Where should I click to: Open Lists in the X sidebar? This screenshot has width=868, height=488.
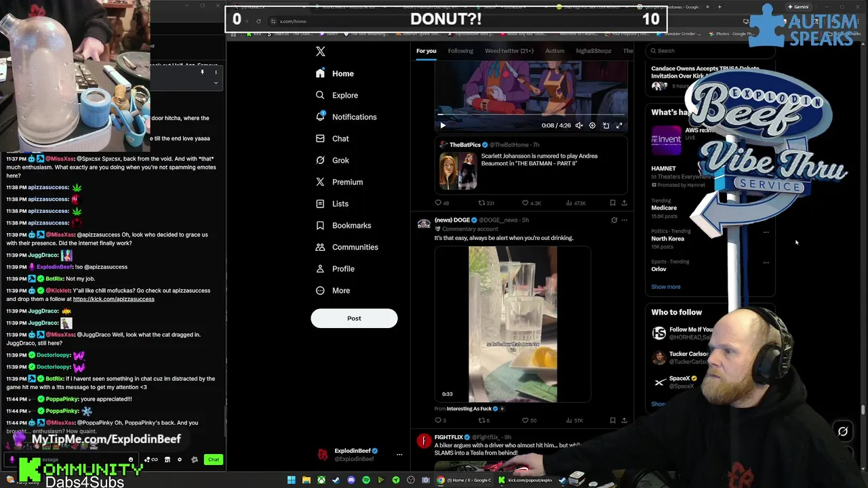332,203
